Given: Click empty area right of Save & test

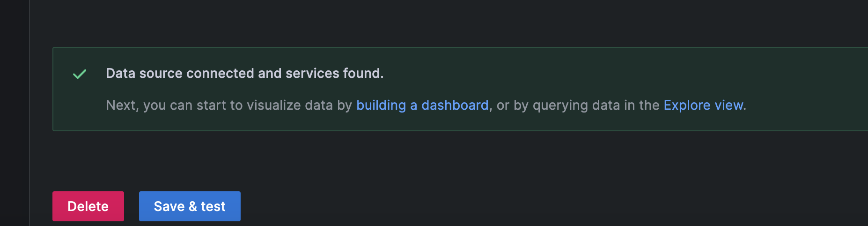Looking at the screenshot, I should tap(468, 206).
